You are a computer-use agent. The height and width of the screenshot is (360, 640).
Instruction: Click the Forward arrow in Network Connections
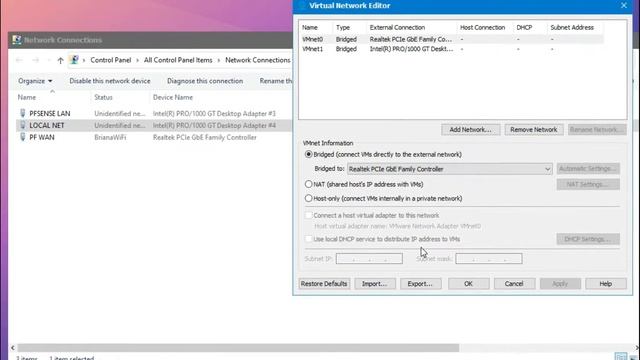tap(36, 60)
